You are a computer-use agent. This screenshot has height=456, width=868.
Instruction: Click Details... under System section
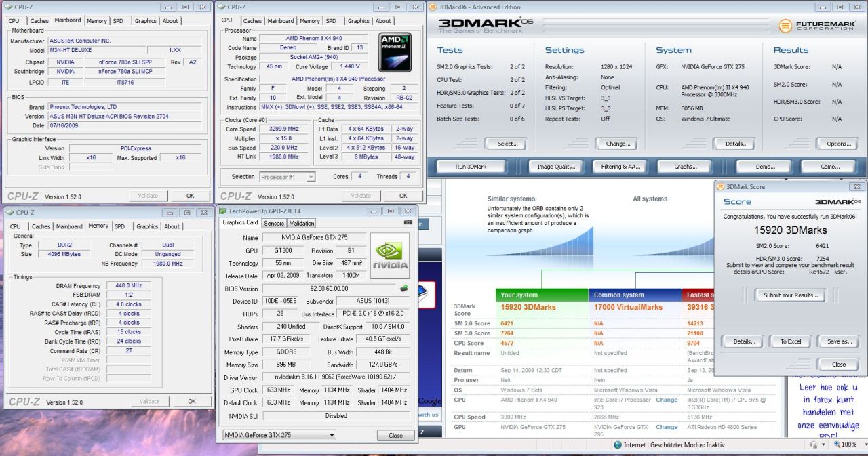click(x=736, y=144)
